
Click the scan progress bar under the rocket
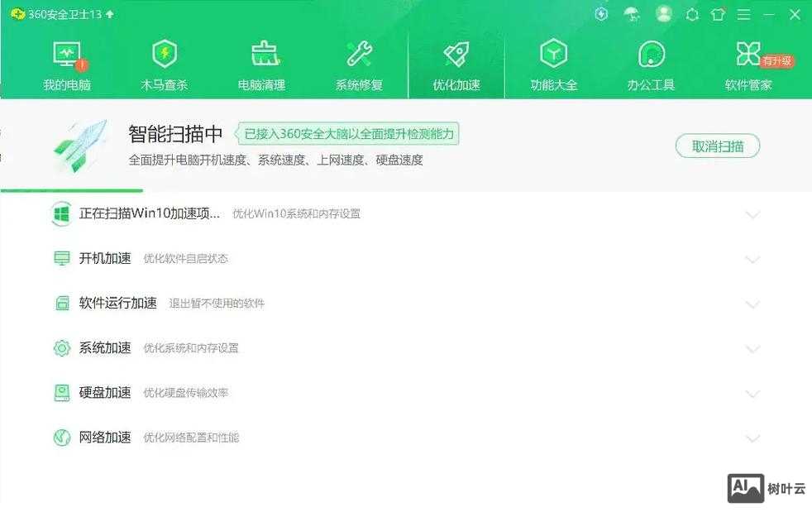(x=72, y=190)
